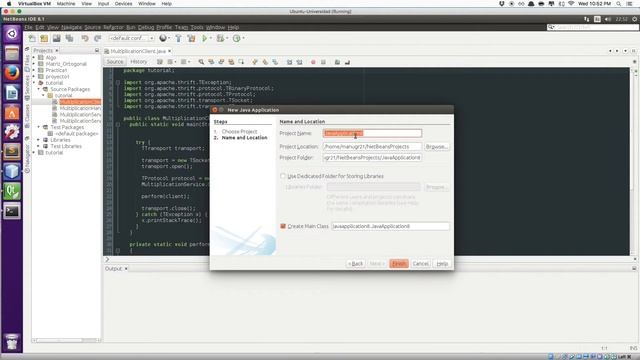Open Ubuntu Software Center from launcher
Screen dimensions: 640x360
point(12,112)
